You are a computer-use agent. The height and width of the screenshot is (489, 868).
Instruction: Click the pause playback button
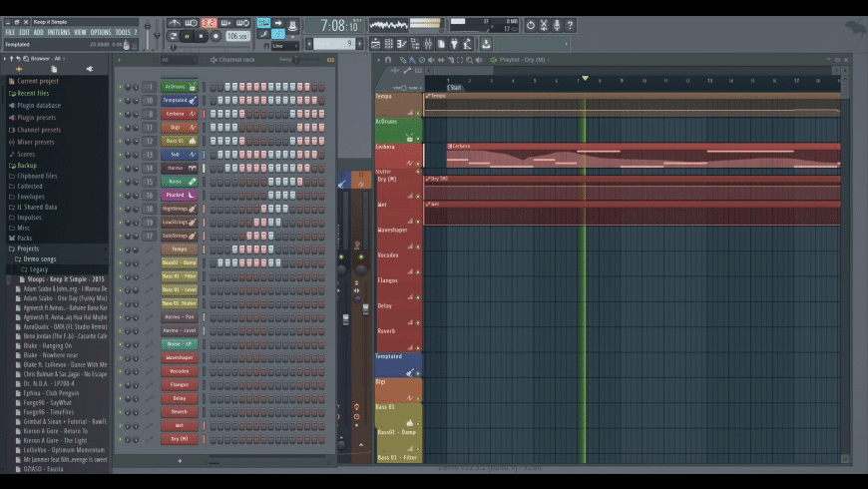point(188,37)
